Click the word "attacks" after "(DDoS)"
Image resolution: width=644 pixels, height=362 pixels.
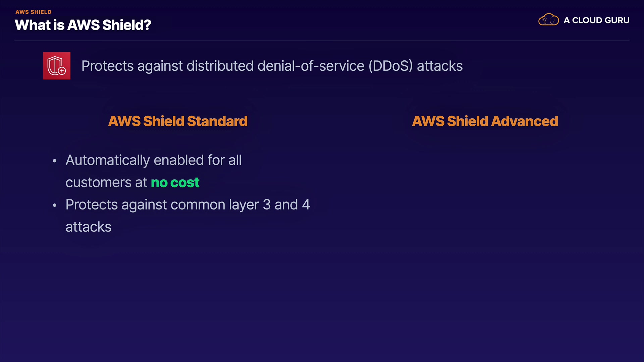pyautogui.click(x=439, y=66)
